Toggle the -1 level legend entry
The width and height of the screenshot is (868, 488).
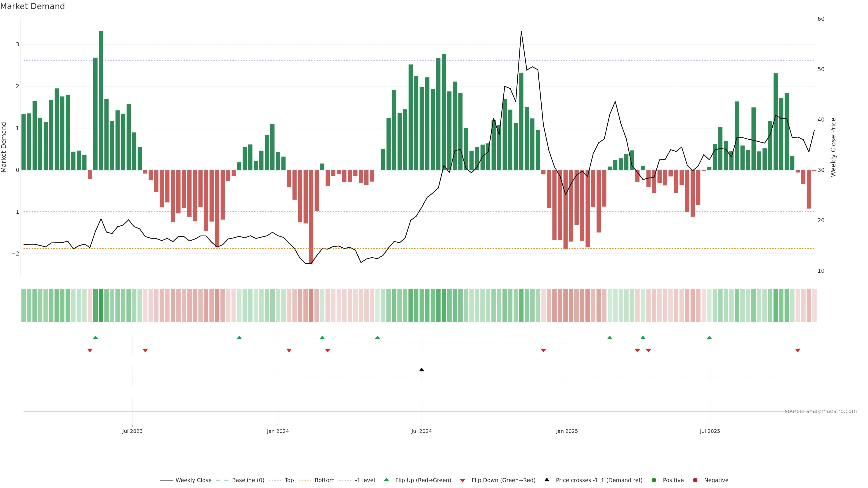click(x=365, y=480)
